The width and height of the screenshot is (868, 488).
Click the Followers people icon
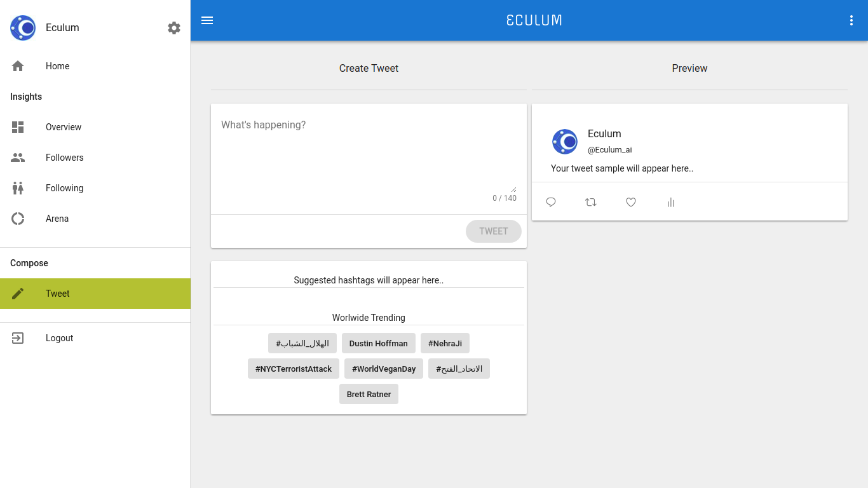pyautogui.click(x=18, y=158)
